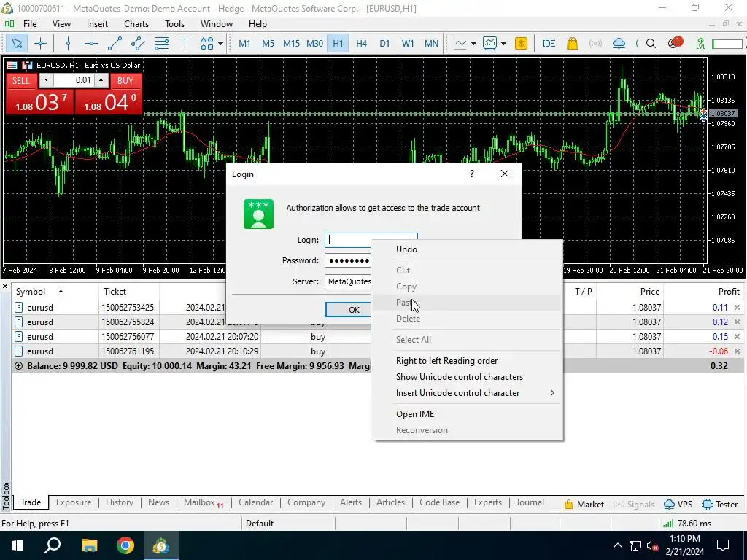Sort by the Symbol column header
Screen dimensions: 747x560
tap(31, 292)
